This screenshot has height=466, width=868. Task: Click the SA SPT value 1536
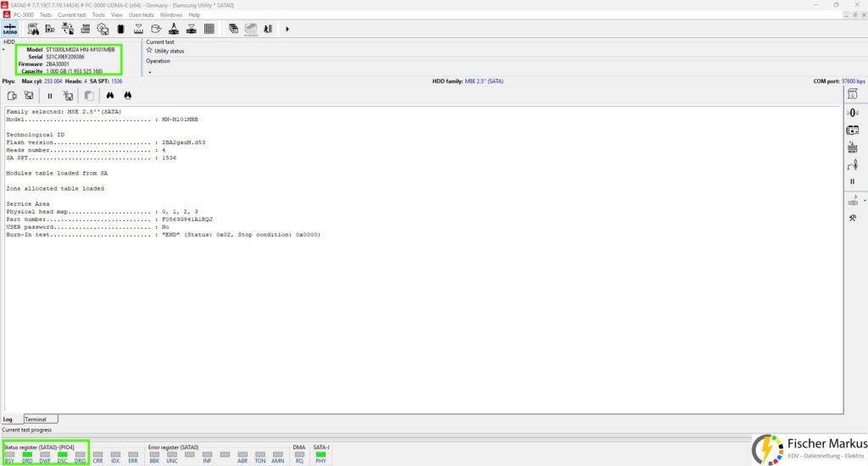[x=117, y=81]
